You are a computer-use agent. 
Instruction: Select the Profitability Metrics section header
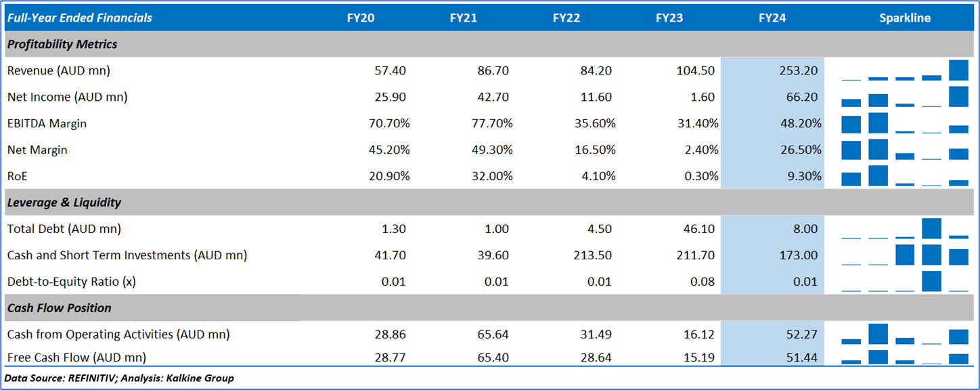click(62, 45)
